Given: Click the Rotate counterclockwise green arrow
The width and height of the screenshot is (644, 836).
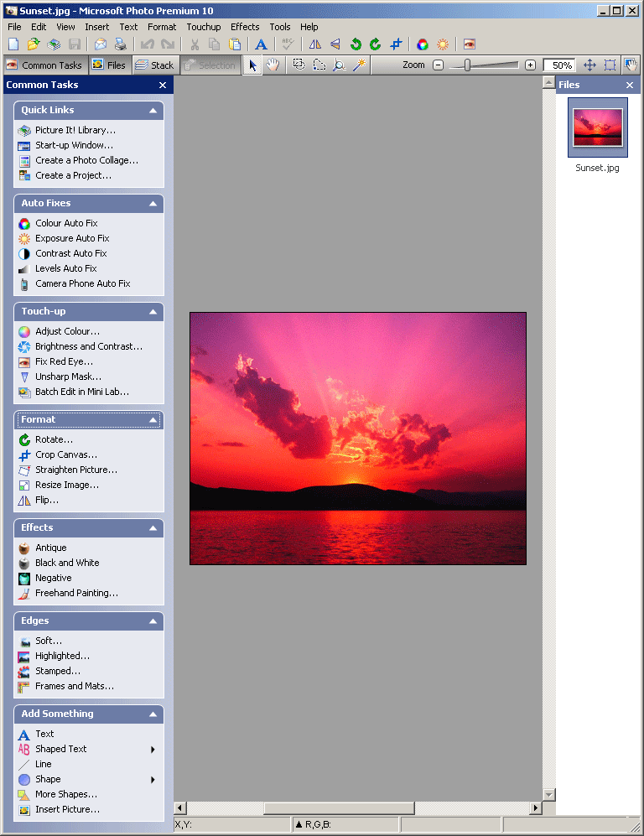Looking at the screenshot, I should [x=356, y=44].
